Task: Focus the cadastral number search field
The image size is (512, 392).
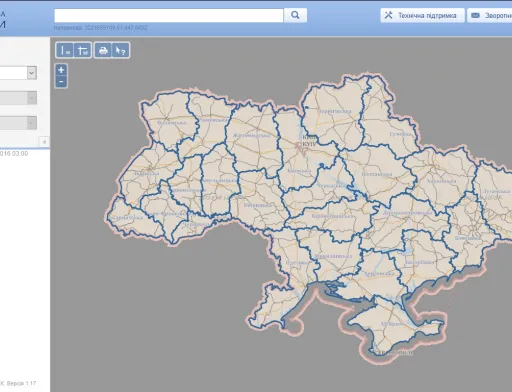Action: click(169, 15)
